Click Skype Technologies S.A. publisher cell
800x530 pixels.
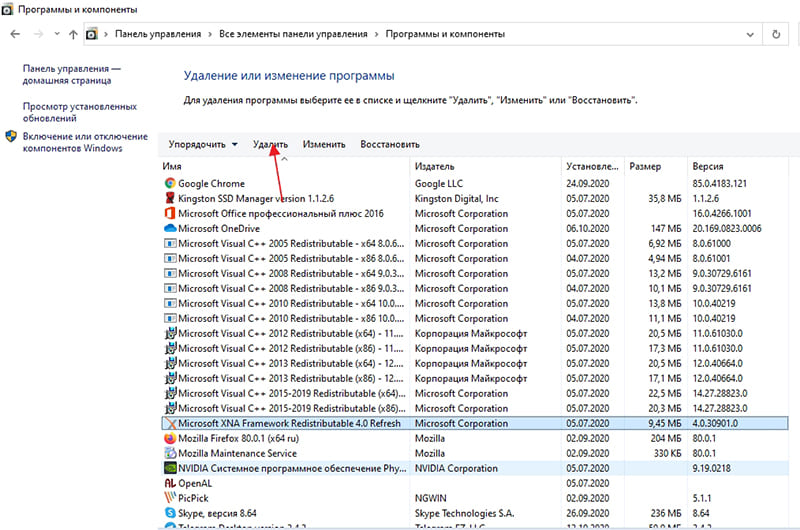coord(464,513)
